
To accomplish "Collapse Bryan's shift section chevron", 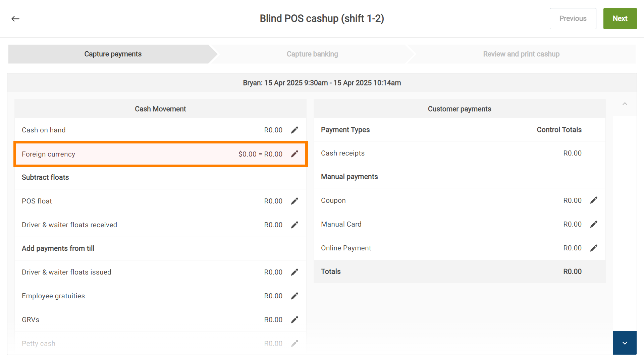I will point(625,104).
